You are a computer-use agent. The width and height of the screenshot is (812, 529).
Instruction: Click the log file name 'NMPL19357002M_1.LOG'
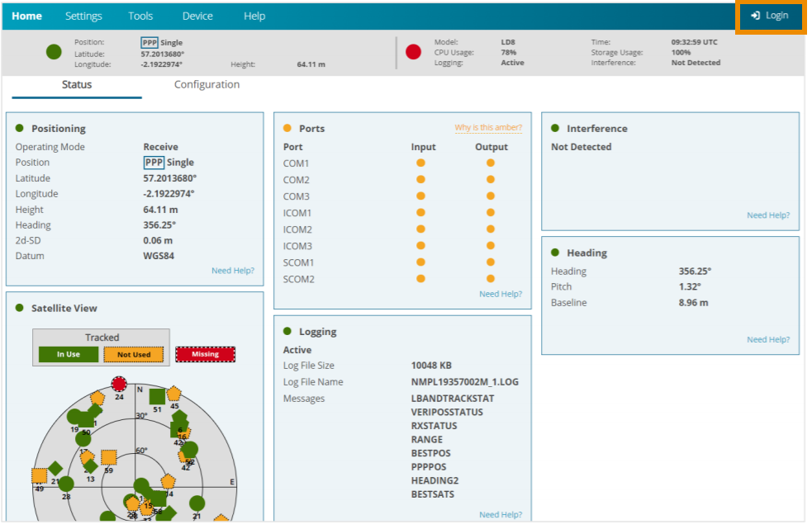(464, 382)
